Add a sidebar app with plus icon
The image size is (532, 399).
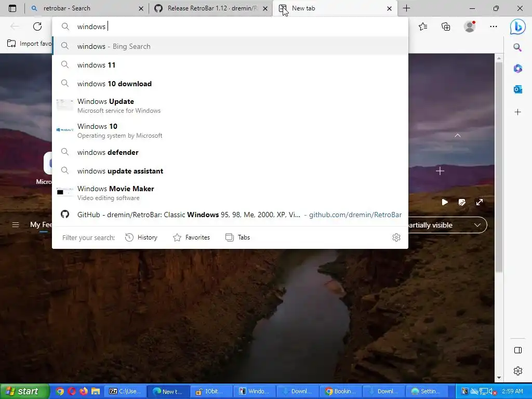coord(517,112)
